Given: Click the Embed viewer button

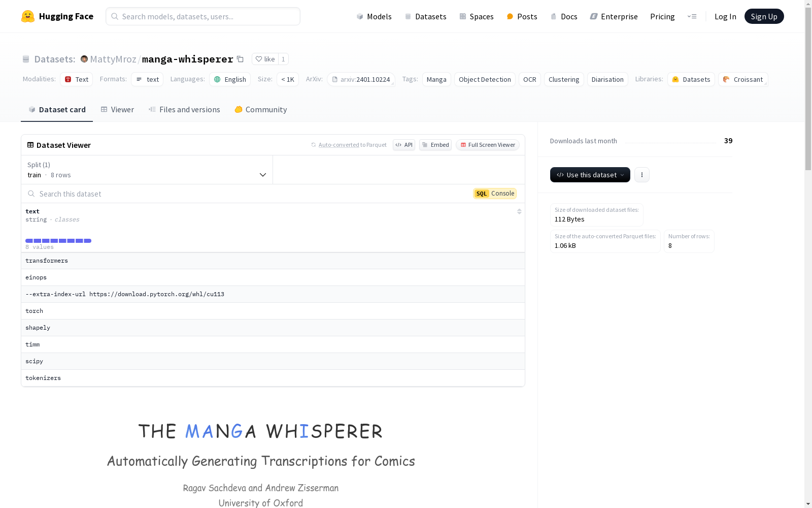Looking at the screenshot, I should 435,145.
